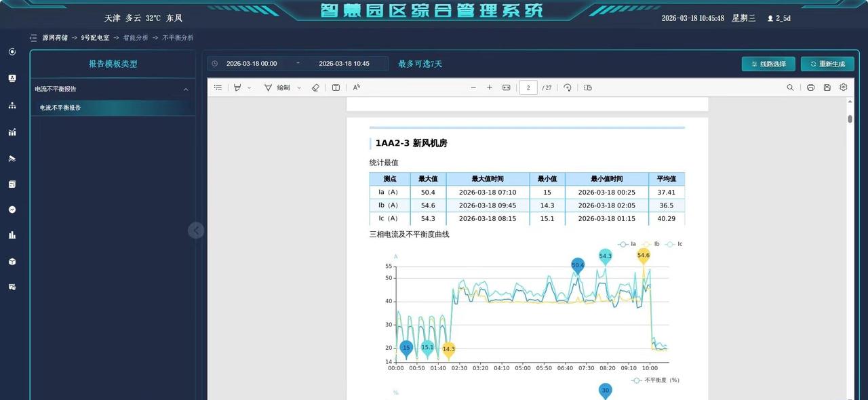Toggle the page view layout icon
The image size is (868, 400).
click(588, 87)
